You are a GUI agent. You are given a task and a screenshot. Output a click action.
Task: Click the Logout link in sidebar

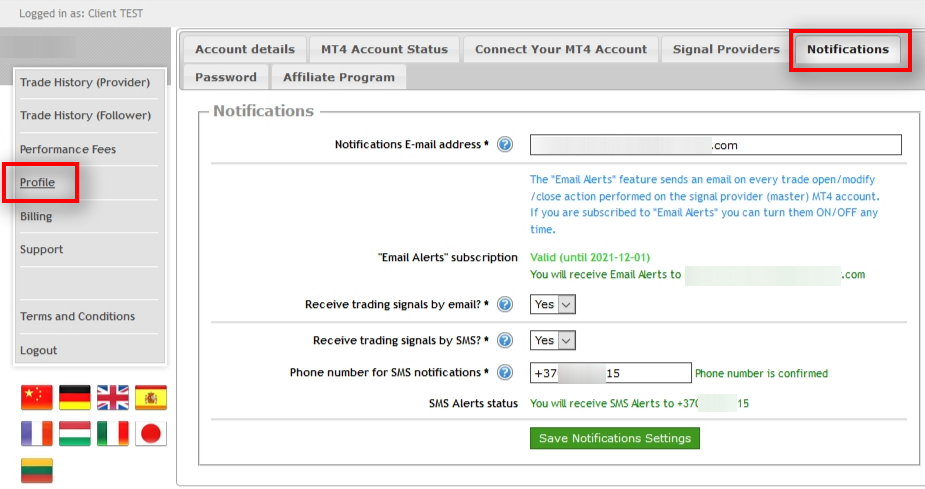tap(39, 350)
